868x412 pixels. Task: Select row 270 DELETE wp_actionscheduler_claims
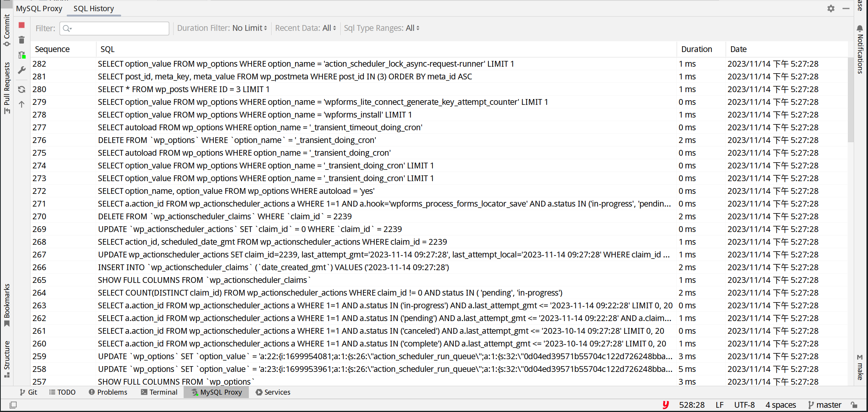pos(439,217)
